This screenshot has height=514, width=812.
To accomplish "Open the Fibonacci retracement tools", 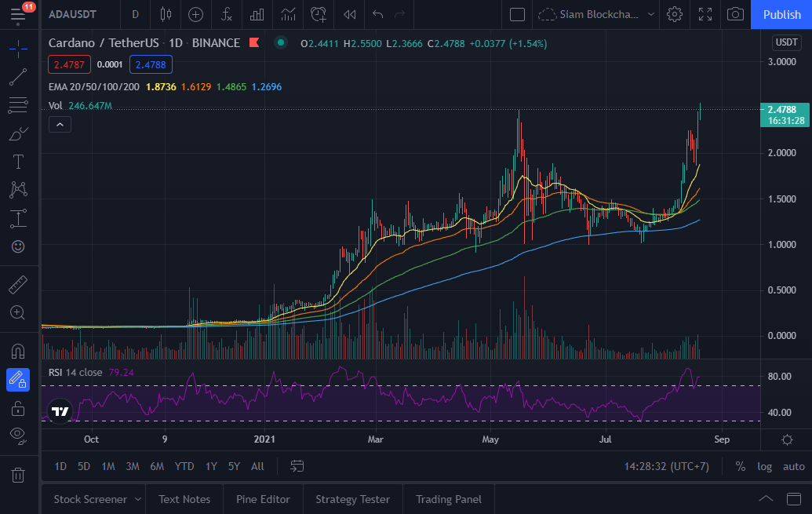I will [x=19, y=105].
